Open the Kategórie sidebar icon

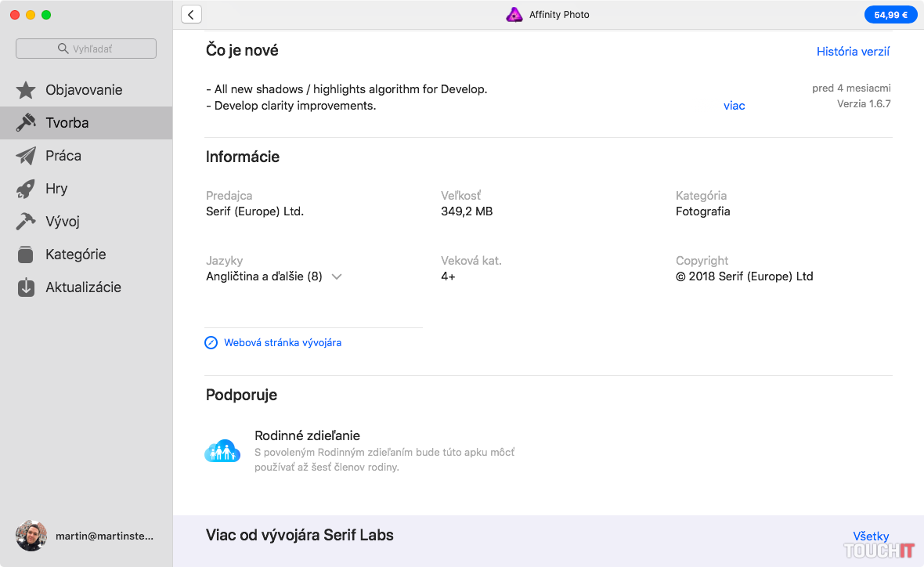click(26, 255)
